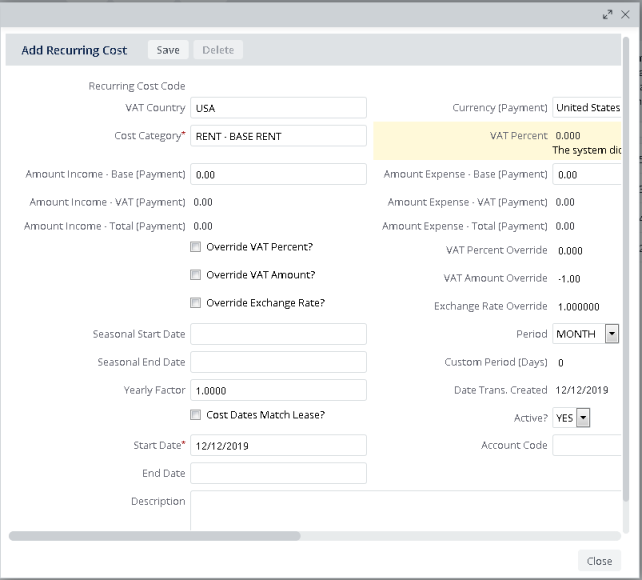The width and height of the screenshot is (642, 580).
Task: Check the Cost Dates Match Lease box
Action: (x=196, y=415)
